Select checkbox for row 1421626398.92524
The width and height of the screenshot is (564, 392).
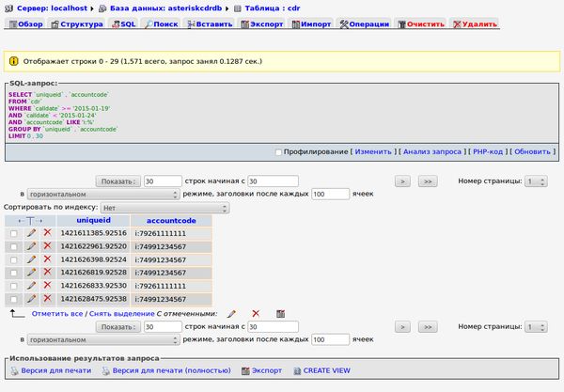(13, 259)
